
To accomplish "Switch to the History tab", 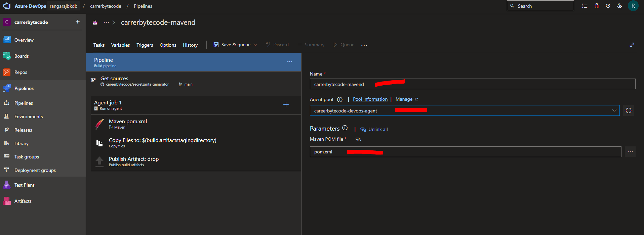I will point(190,45).
